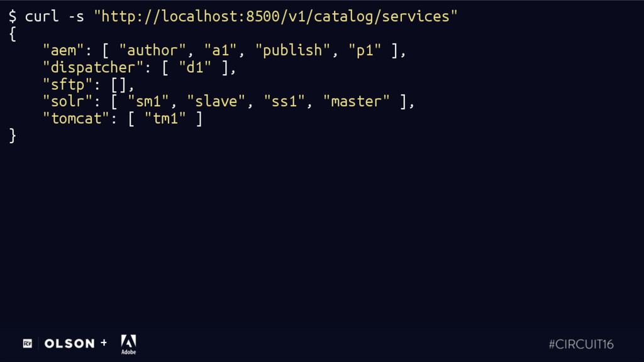Click the "sftp" key
This screenshot has height=362, width=644.
68,85
